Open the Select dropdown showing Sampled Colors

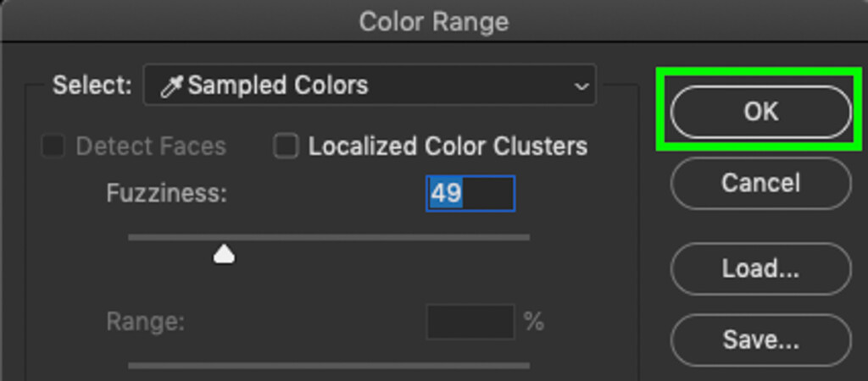pyautogui.click(x=370, y=85)
